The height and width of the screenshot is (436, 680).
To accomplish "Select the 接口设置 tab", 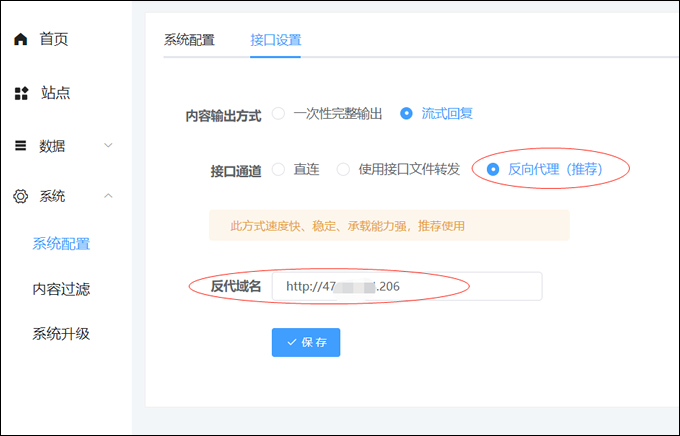I will click(275, 40).
